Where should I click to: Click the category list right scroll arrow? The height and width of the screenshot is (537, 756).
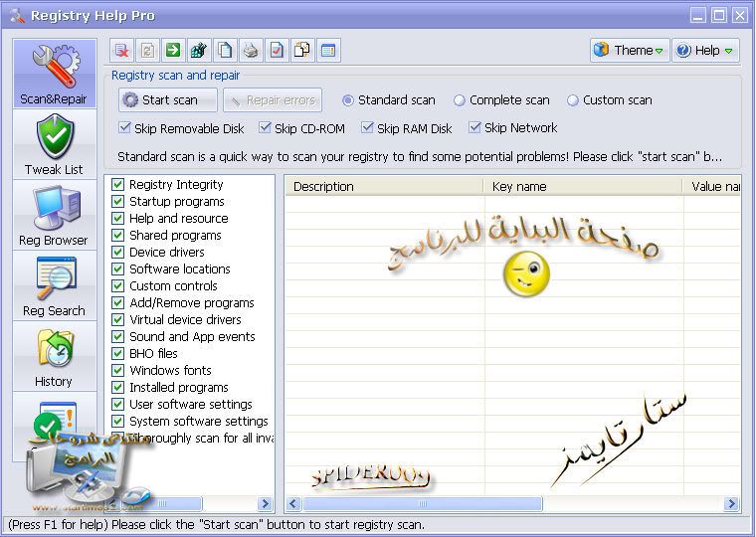pos(265,504)
